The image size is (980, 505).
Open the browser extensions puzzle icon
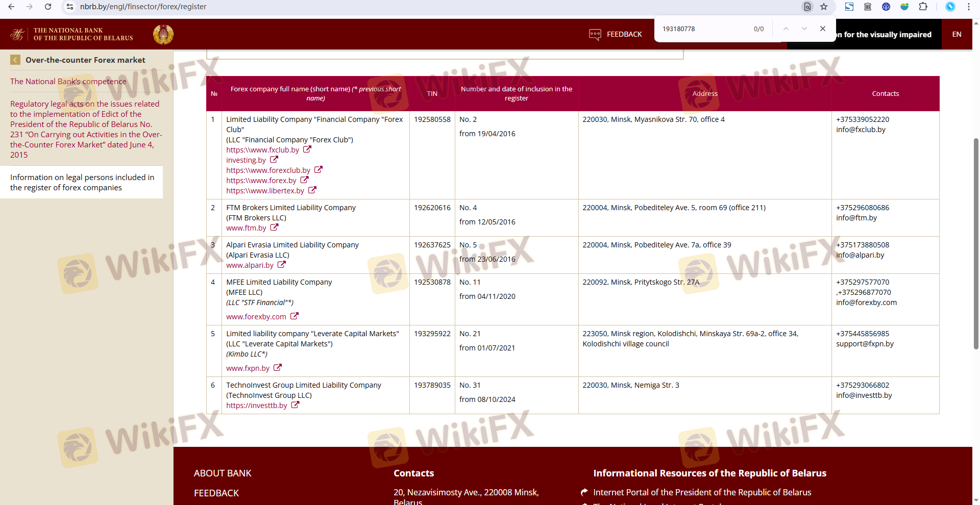[x=923, y=7]
